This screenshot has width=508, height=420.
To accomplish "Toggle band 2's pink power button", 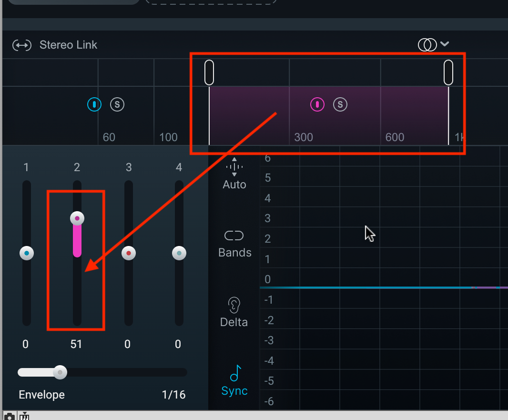I will point(317,104).
